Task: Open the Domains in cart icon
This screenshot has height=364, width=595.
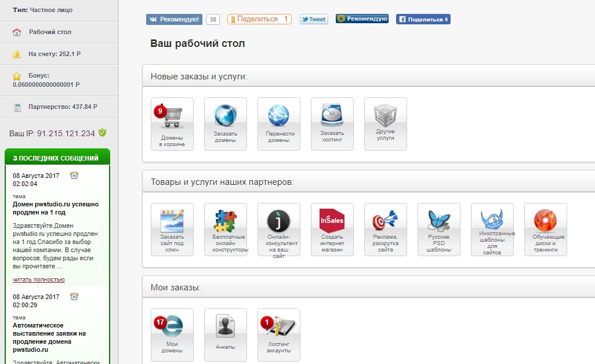Action: (x=172, y=123)
